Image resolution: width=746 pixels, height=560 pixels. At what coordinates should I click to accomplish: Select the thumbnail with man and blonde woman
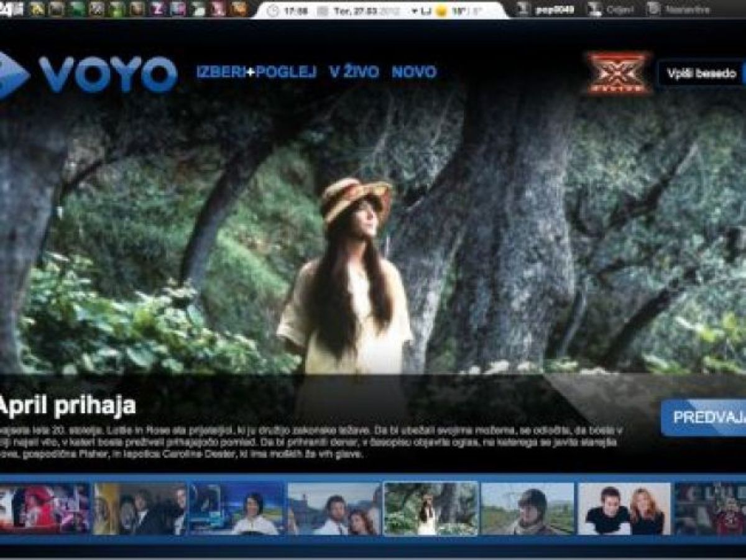click(624, 508)
